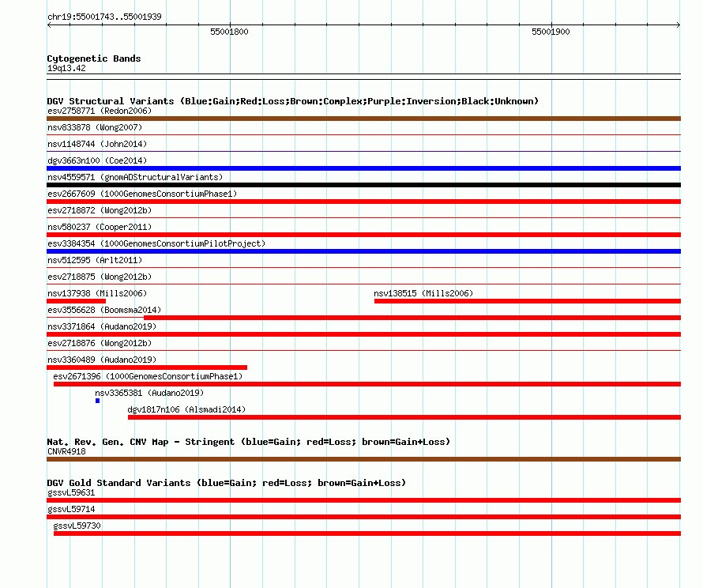Open the gssvL59730 variant label
The width and height of the screenshot is (703, 588).
pos(77,526)
